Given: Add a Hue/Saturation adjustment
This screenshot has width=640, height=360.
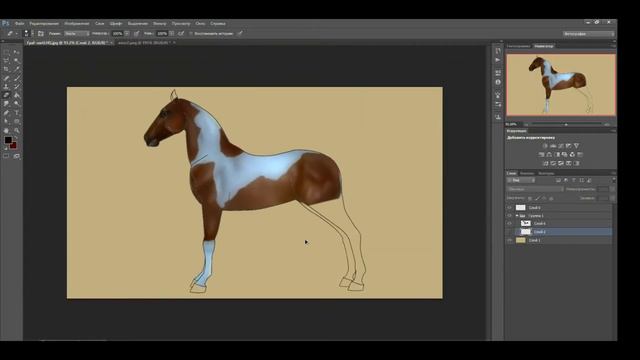Looking at the screenshot, I should coord(541,155).
